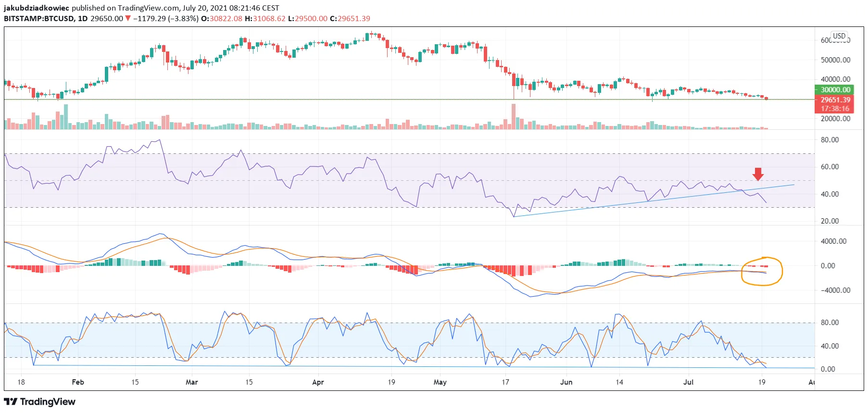Click the red price change triangle

coord(128,18)
